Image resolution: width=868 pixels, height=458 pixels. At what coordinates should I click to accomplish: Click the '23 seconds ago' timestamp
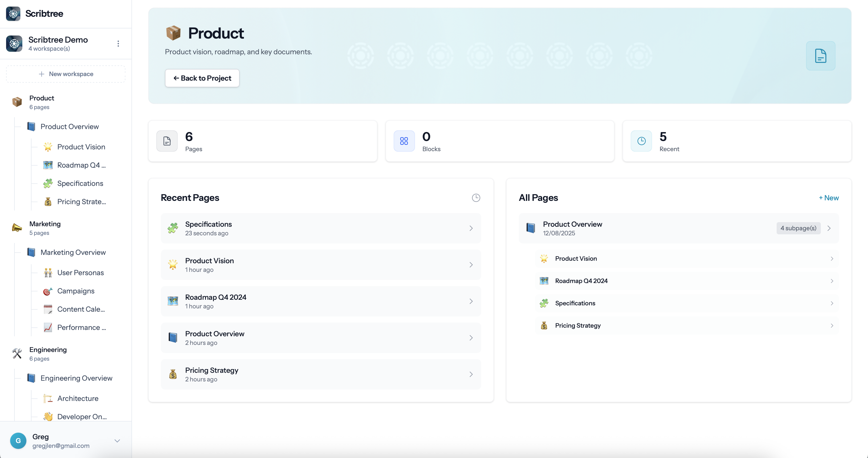pyautogui.click(x=207, y=233)
